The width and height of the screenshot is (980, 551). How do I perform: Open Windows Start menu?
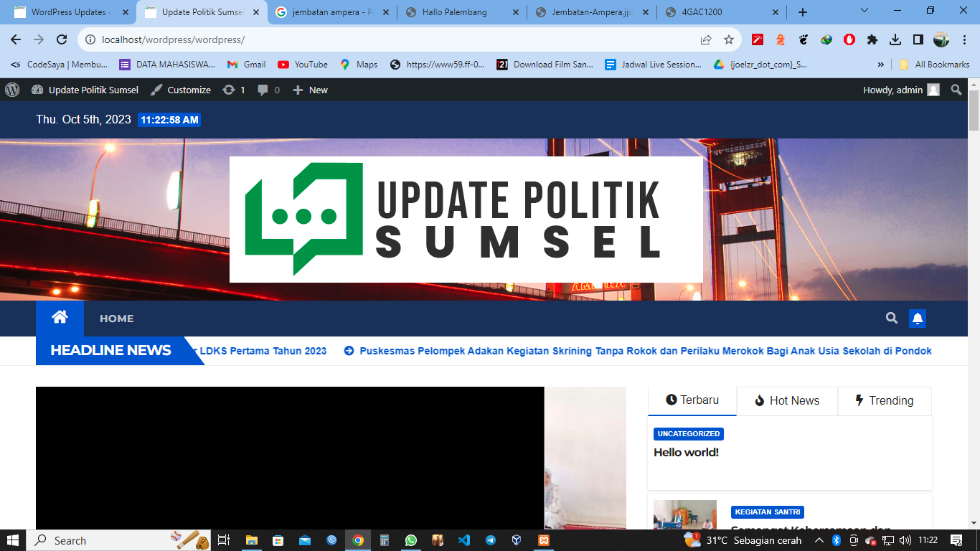tap(13, 540)
